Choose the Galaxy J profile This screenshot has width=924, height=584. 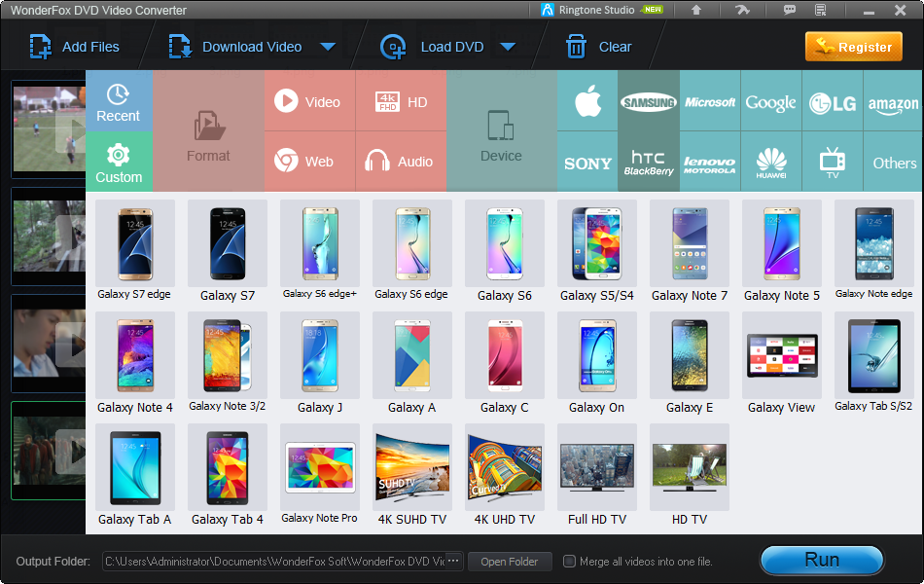pos(320,363)
